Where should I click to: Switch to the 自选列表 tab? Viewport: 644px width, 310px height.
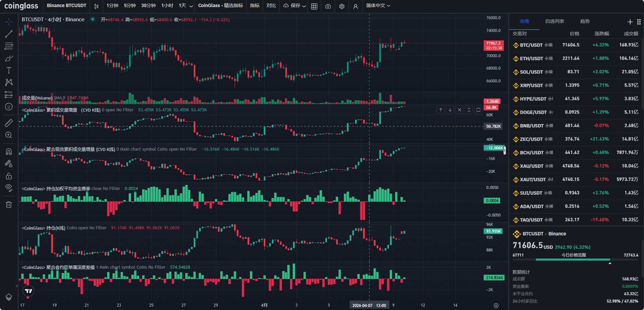pyautogui.click(x=554, y=21)
